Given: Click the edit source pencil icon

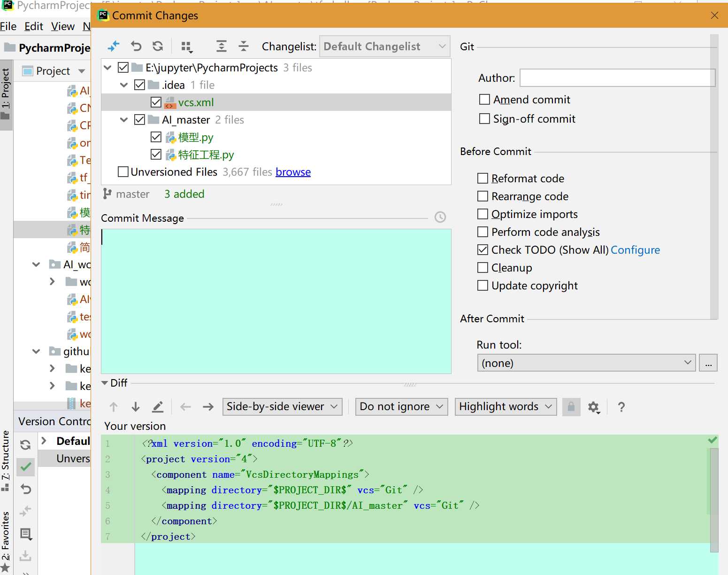Looking at the screenshot, I should tap(158, 407).
